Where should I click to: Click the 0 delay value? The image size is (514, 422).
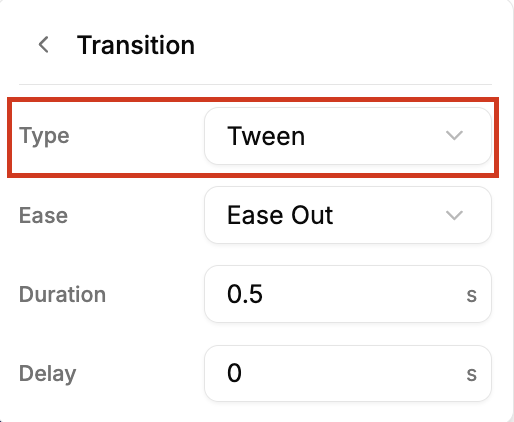click(234, 373)
